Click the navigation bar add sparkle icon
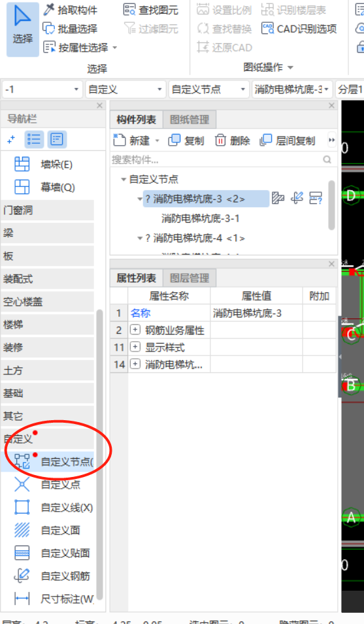 click(11, 139)
